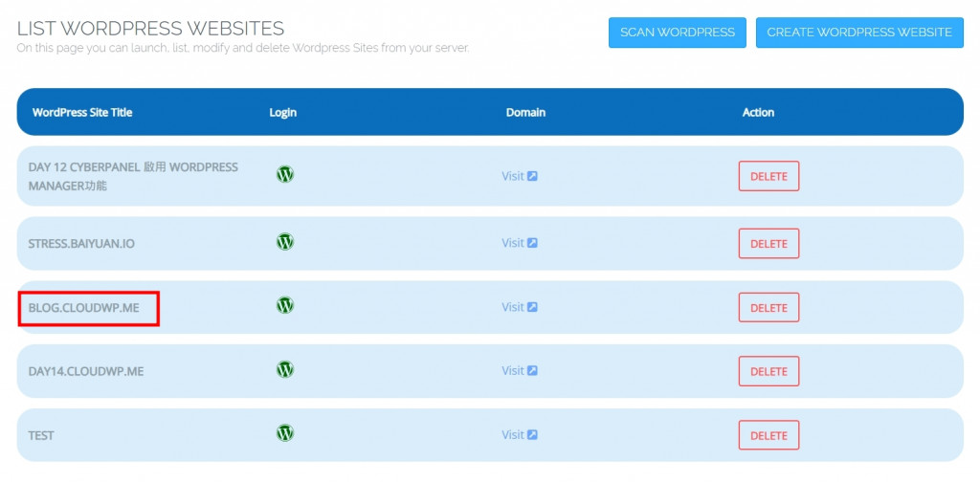Image resolution: width=980 pixels, height=483 pixels.
Task: Visit the STRESS.BAIYUAN.IO domain
Action: 520,243
